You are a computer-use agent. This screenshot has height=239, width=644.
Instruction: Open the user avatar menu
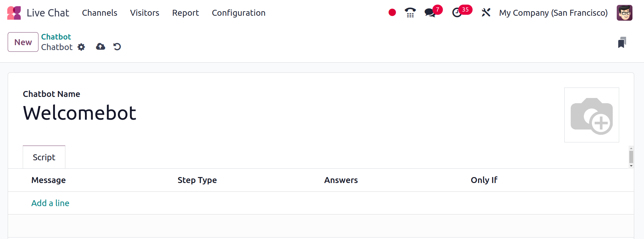pyautogui.click(x=624, y=13)
